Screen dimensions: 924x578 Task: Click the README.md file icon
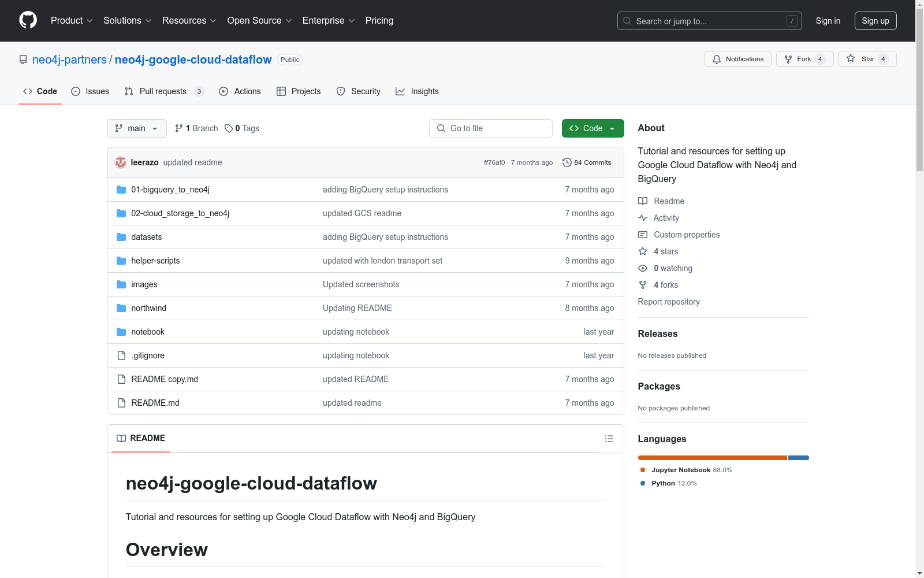(121, 403)
